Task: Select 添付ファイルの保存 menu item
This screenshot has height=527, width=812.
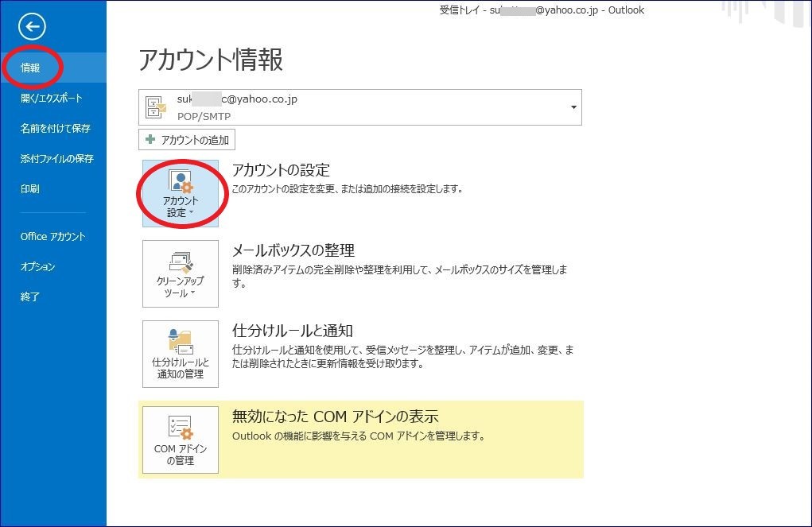Action: (x=57, y=158)
